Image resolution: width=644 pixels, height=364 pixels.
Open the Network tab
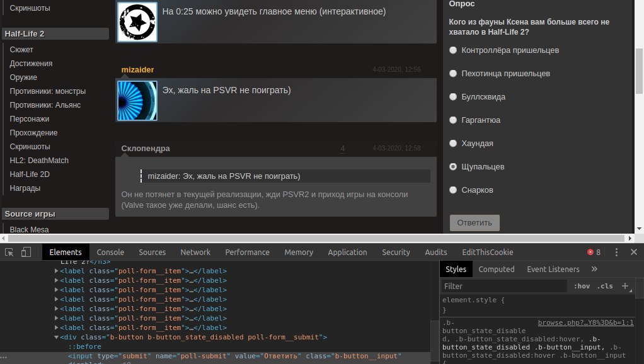(x=195, y=253)
